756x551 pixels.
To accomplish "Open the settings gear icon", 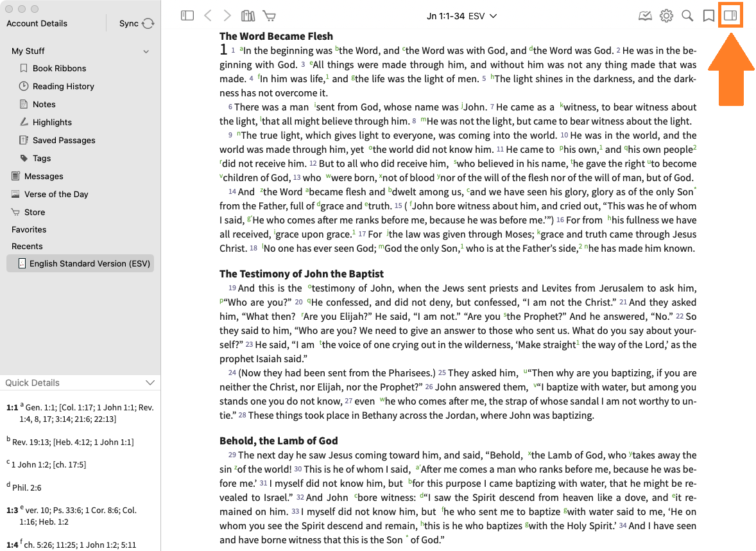I will [666, 16].
